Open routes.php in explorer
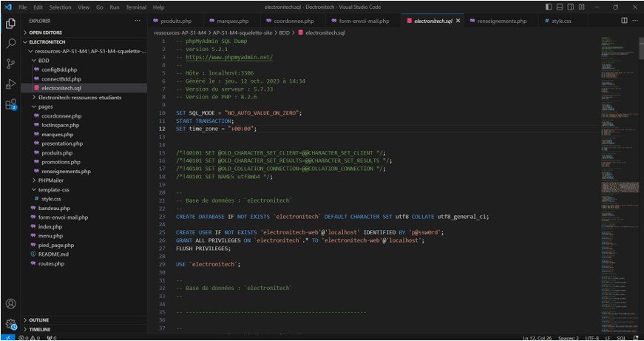 pos(84,264)
